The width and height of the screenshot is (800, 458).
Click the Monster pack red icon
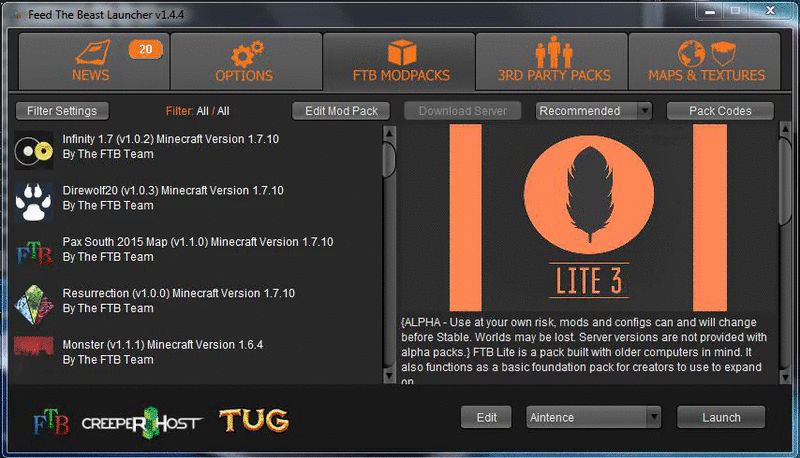click(34, 345)
